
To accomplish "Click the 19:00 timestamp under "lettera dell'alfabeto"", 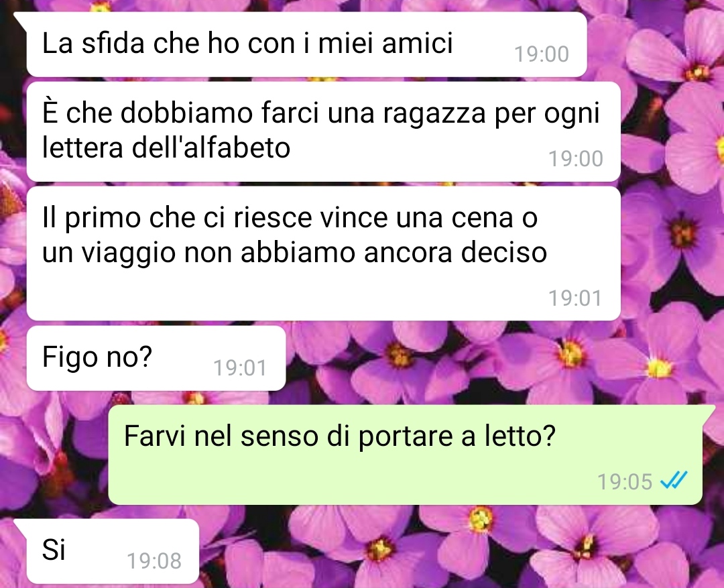I will (x=575, y=158).
